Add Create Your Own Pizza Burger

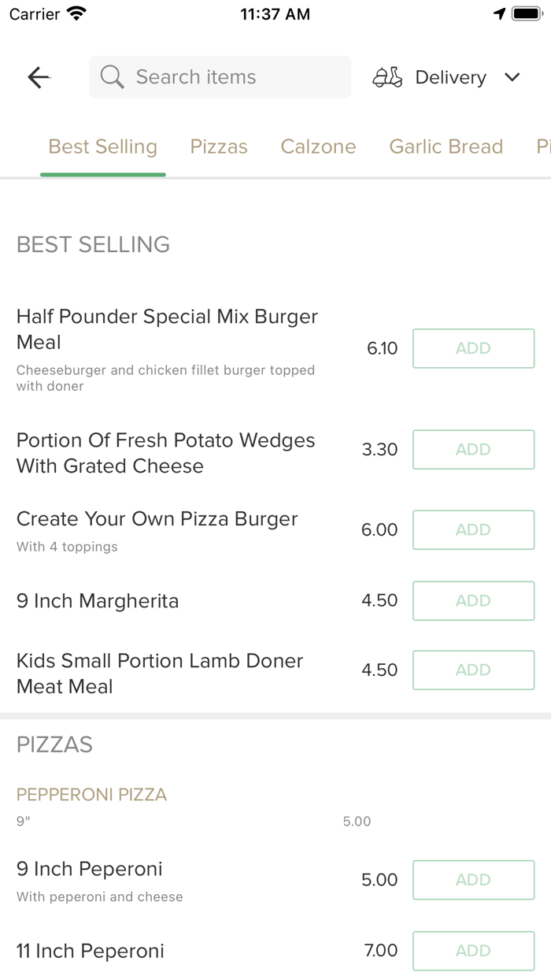(x=473, y=529)
